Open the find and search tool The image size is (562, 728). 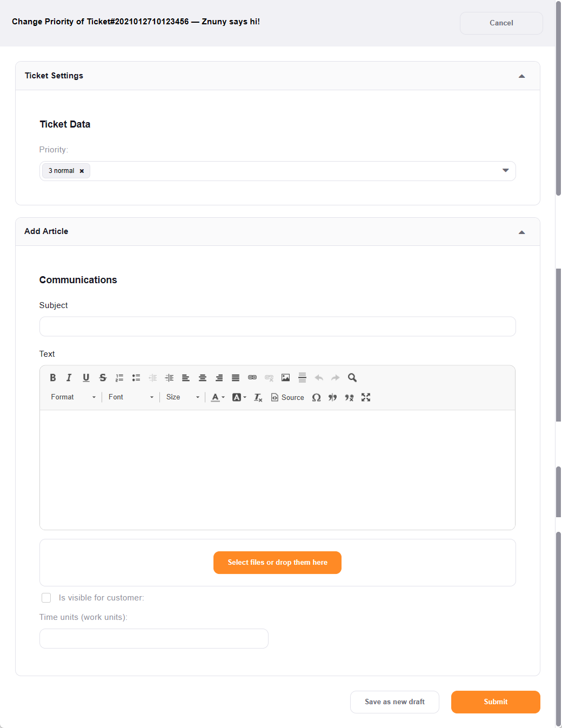(352, 378)
